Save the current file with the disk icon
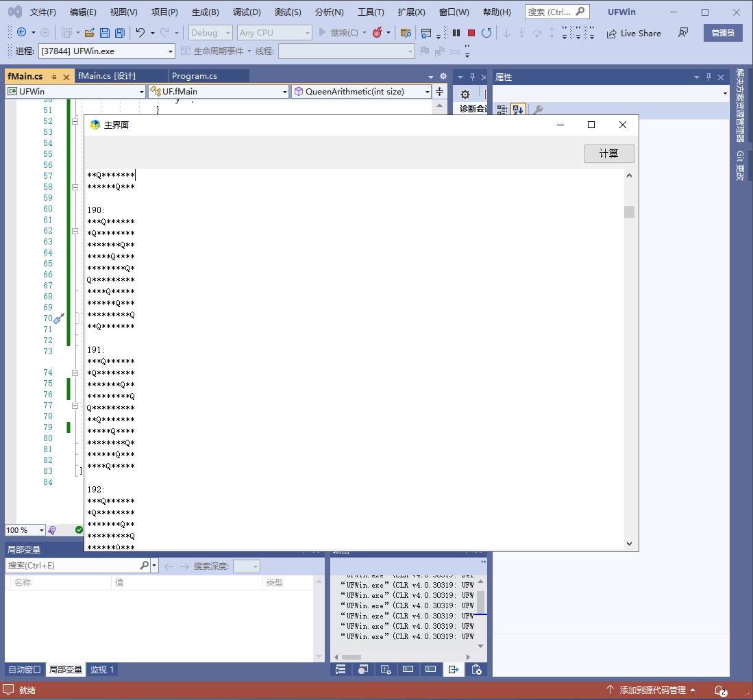The image size is (753, 700). (105, 33)
